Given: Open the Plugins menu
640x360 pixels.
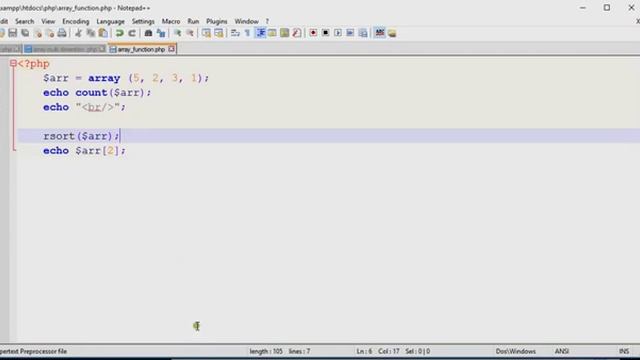Looking at the screenshot, I should pyautogui.click(x=216, y=21).
